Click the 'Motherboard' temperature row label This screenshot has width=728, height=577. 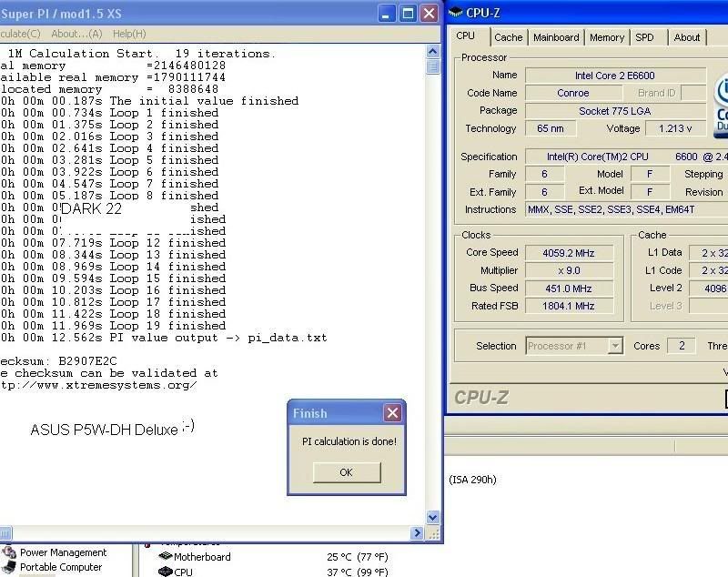click(202, 557)
